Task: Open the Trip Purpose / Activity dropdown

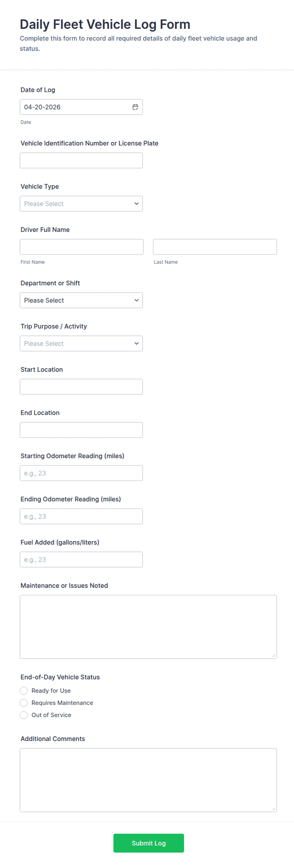Action: [81, 343]
